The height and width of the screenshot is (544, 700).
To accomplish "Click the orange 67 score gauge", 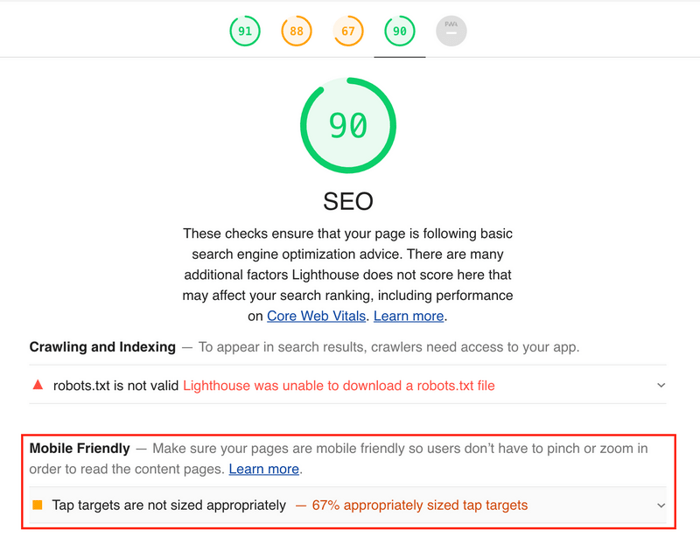I will [348, 31].
